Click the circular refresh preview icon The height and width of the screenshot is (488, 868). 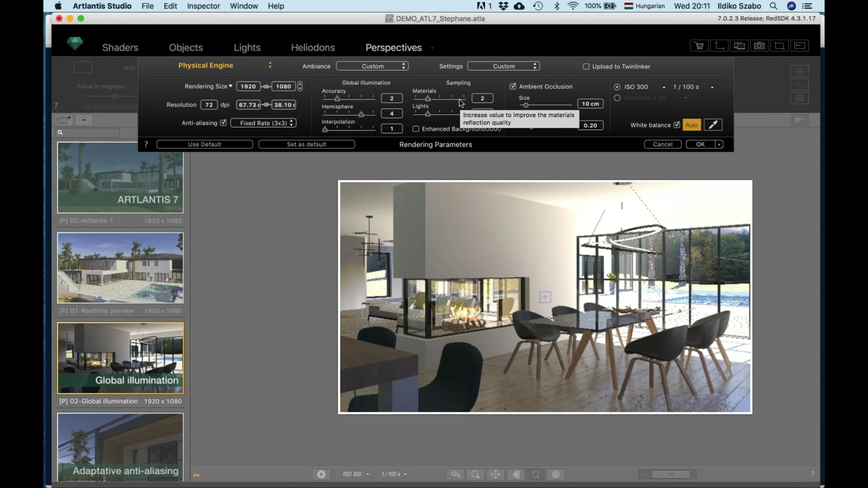(x=536, y=474)
